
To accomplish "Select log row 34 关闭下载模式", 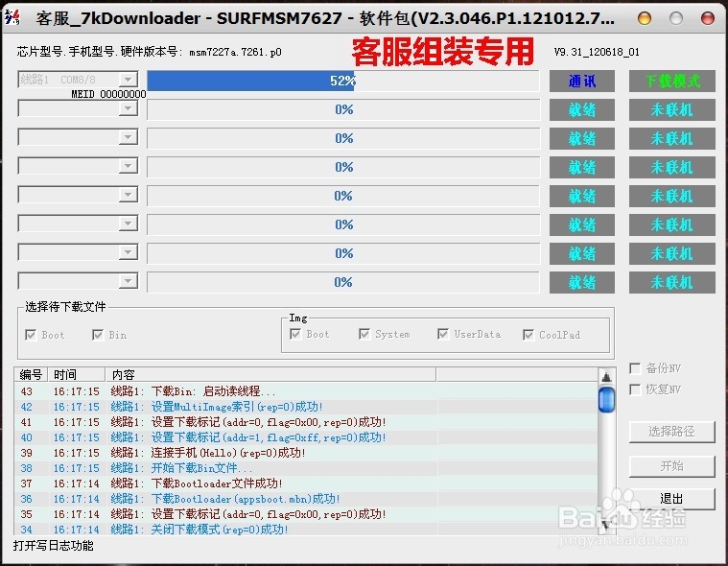I will 306,529.
